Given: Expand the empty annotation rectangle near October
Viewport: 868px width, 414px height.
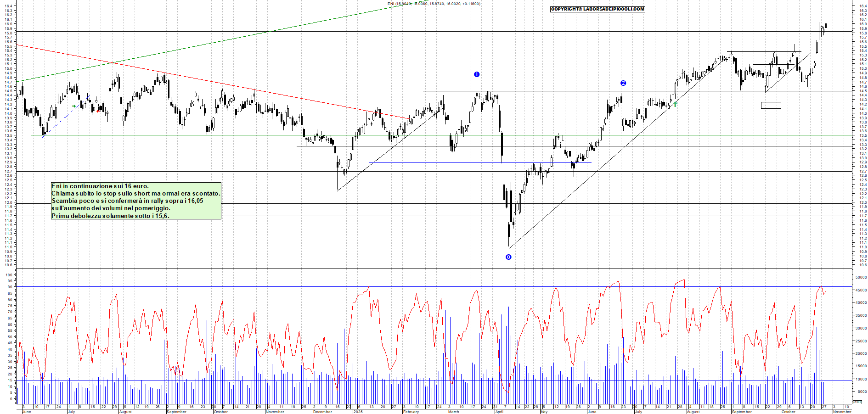Looking at the screenshot, I should click(x=771, y=105).
